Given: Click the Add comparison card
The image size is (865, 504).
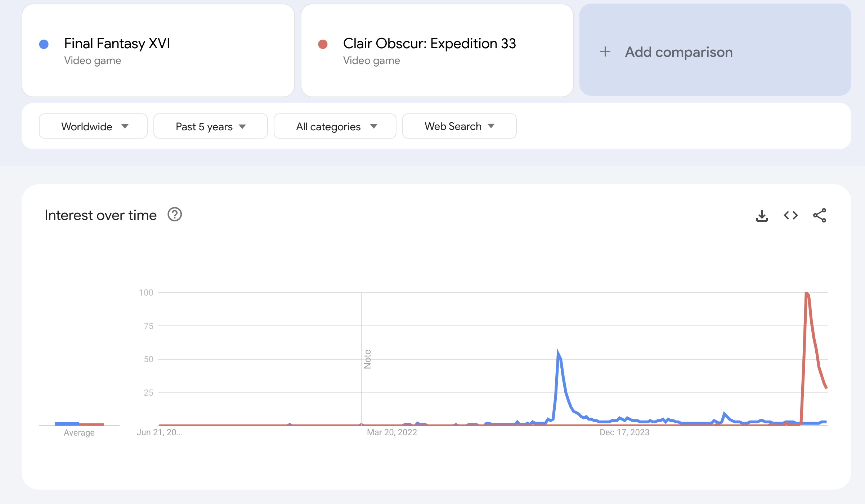Looking at the screenshot, I should pos(715,50).
